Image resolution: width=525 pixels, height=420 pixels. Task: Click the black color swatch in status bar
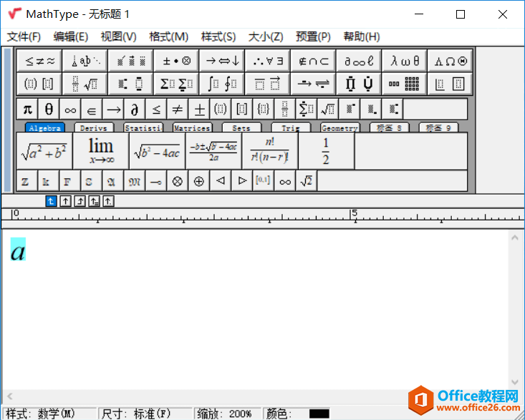pos(319,414)
